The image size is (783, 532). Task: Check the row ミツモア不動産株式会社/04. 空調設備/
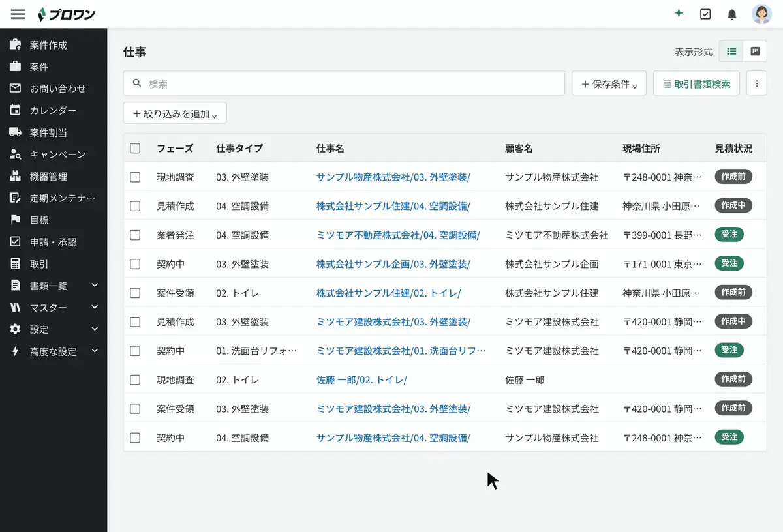click(x=135, y=235)
